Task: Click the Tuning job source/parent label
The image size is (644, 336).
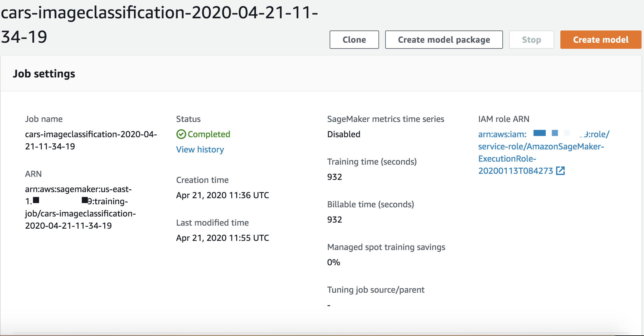Action: point(376,290)
